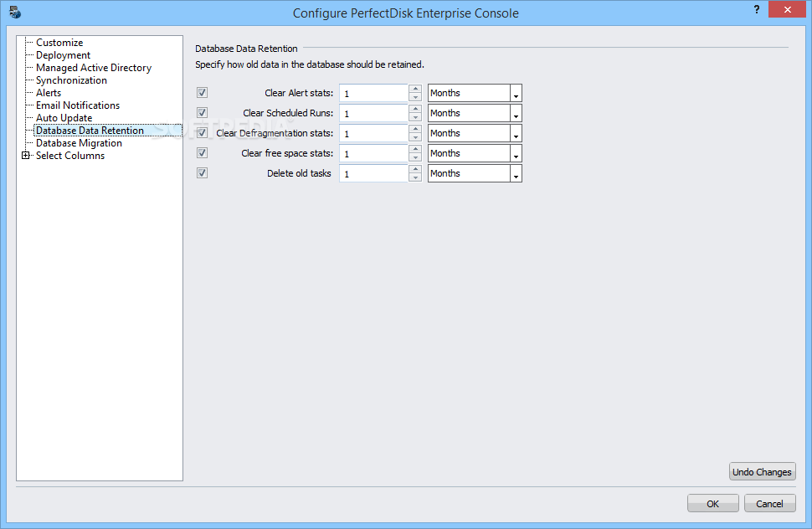Increase the Clear Defragmentation stats value

415,129
